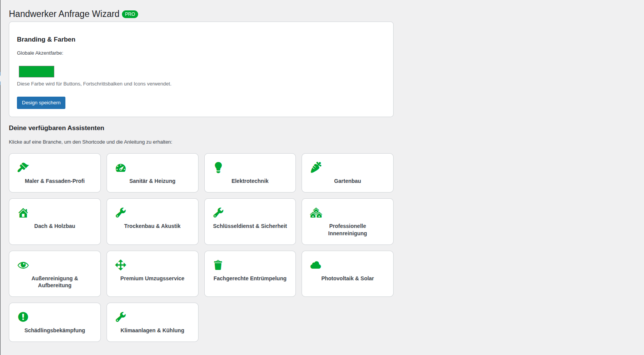
Task: Open the green global accent color swatch
Action: (37, 72)
